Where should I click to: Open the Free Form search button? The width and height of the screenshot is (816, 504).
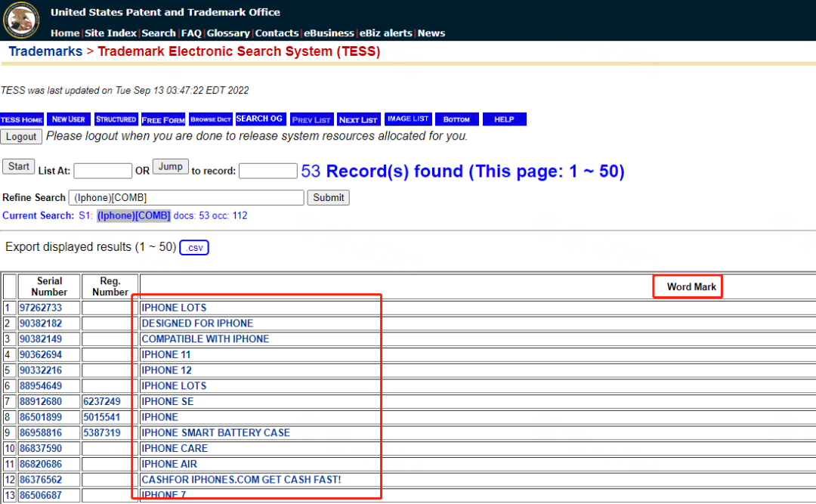pyautogui.click(x=163, y=119)
